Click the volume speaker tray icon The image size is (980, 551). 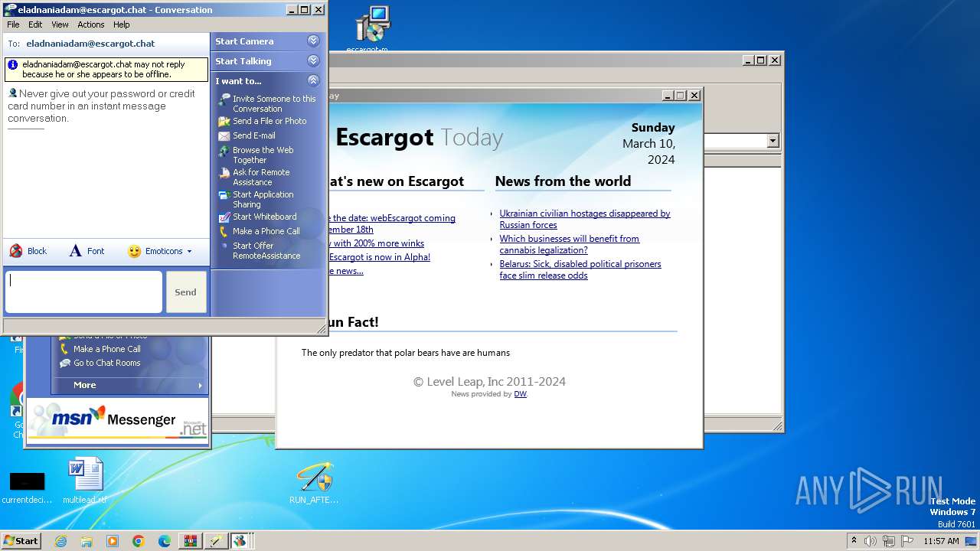coord(871,541)
